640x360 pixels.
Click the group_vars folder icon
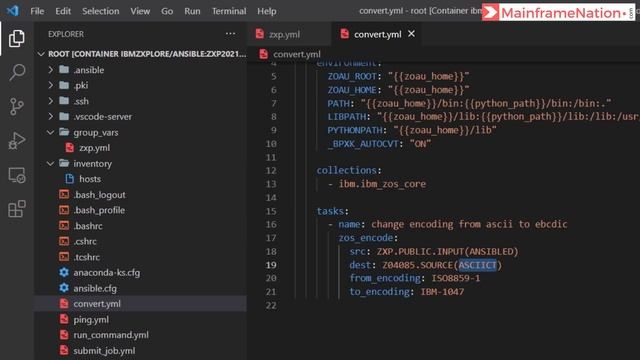64,132
